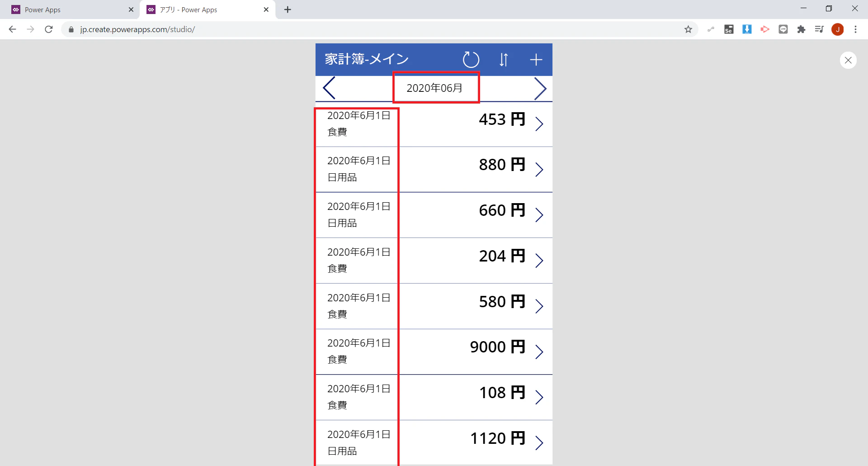The width and height of the screenshot is (868, 466).
Task: Click 2020年6月1日 date in 9000 円 row
Action: (x=359, y=343)
